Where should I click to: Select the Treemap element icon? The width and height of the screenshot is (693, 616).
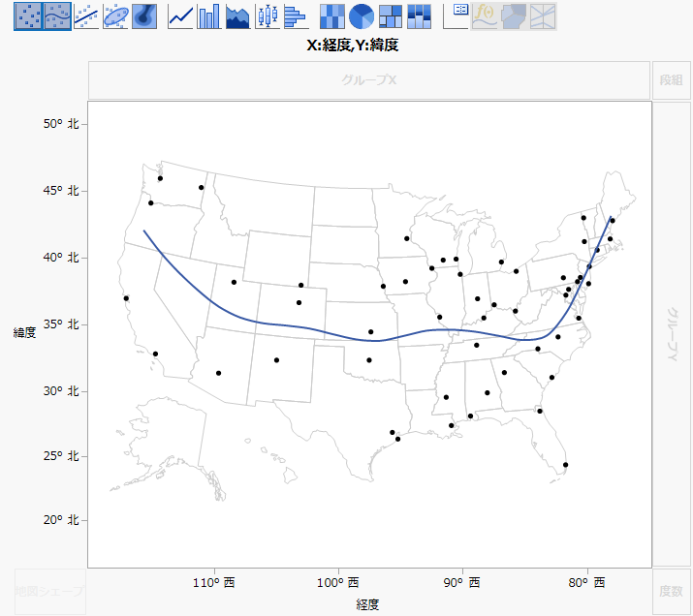pos(391,16)
